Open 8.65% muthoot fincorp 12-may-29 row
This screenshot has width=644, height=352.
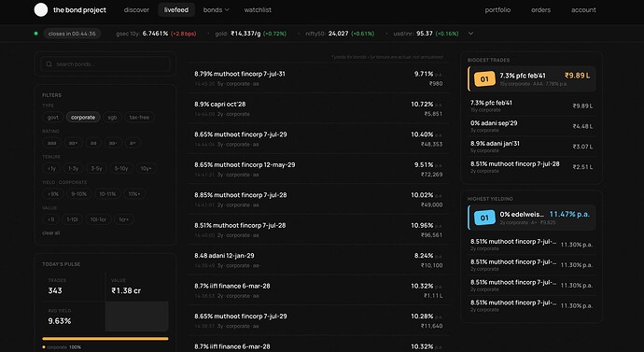point(318,169)
